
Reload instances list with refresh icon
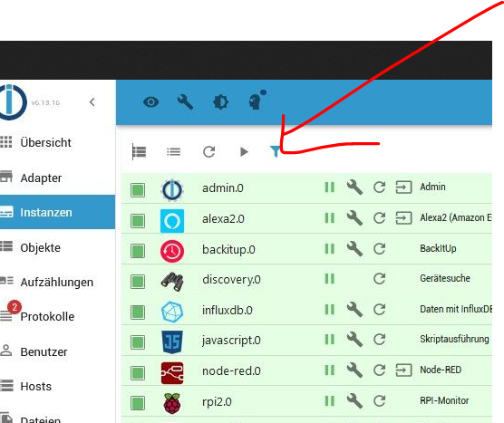pyautogui.click(x=208, y=151)
